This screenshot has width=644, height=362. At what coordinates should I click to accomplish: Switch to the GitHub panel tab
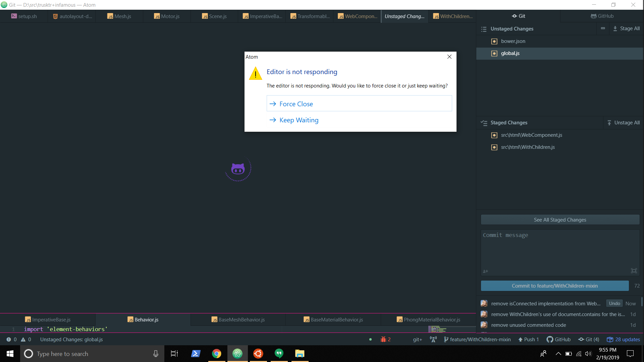[x=602, y=16]
